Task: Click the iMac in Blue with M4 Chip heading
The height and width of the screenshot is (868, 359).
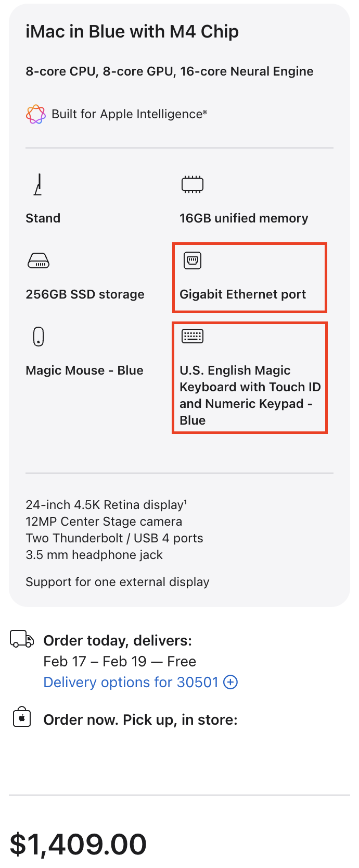Action: [132, 32]
